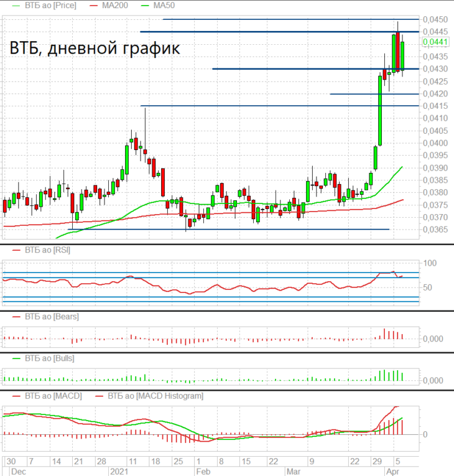Click the 'ВТБ ао [Bulls]' panel label
The height and width of the screenshot is (476, 454).
pos(50,358)
